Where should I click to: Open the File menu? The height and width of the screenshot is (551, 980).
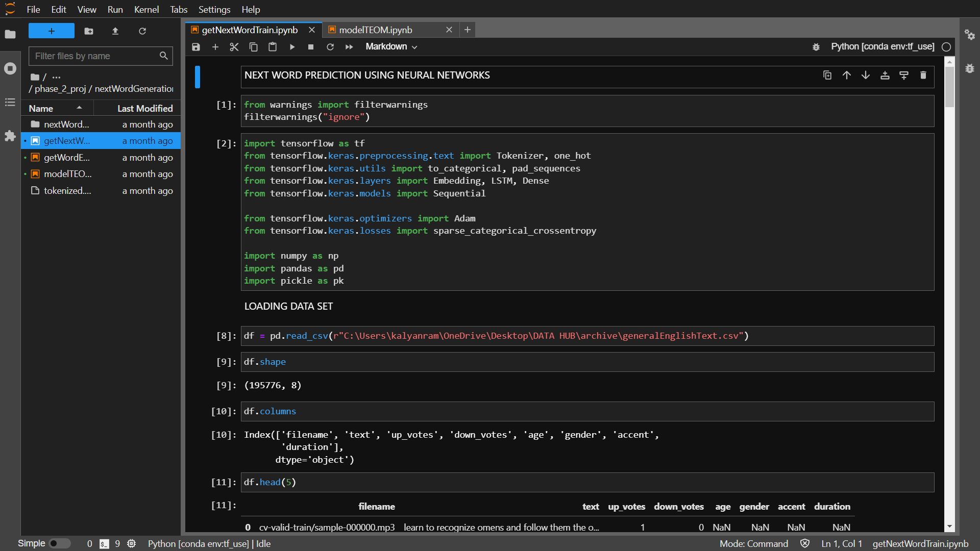point(33,9)
